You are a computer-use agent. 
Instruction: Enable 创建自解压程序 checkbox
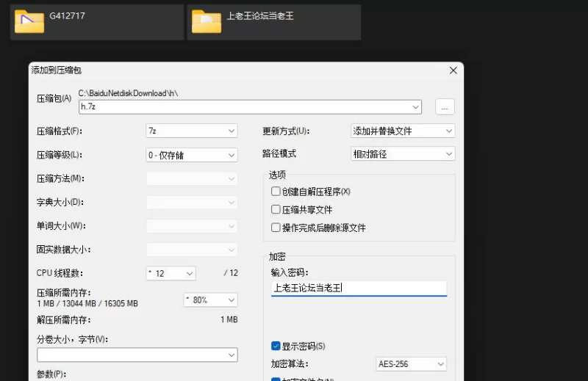pos(276,192)
